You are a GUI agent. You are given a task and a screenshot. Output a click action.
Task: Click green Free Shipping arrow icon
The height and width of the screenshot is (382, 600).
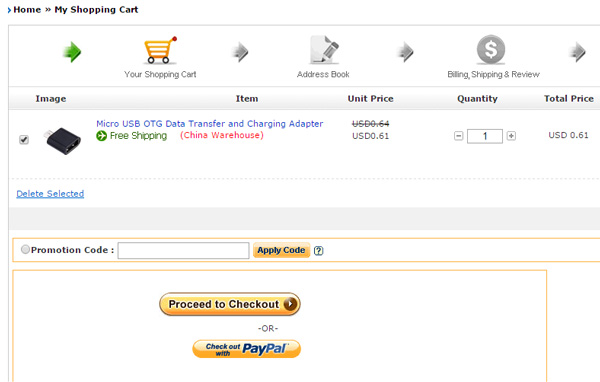click(101, 135)
